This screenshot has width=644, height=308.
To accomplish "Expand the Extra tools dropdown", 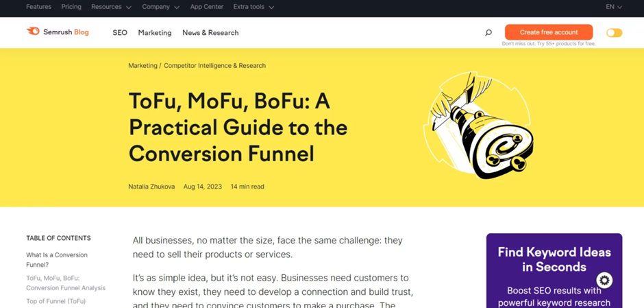I will tap(253, 7).
